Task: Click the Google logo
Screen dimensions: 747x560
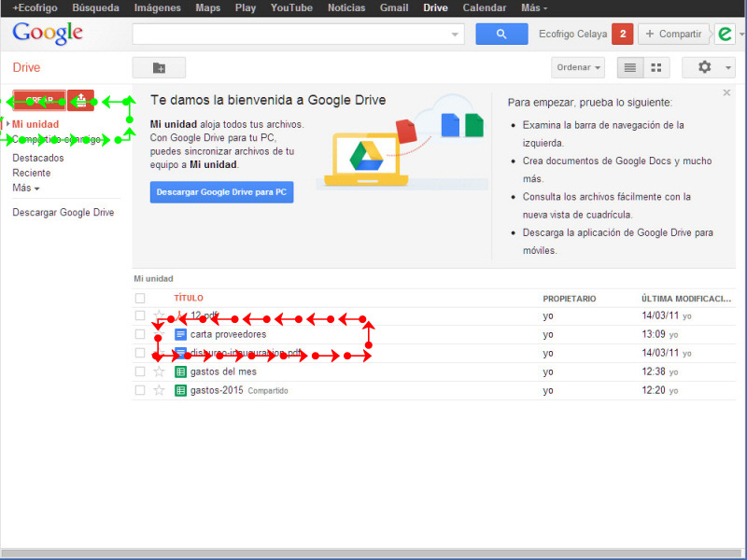Action: click(48, 34)
